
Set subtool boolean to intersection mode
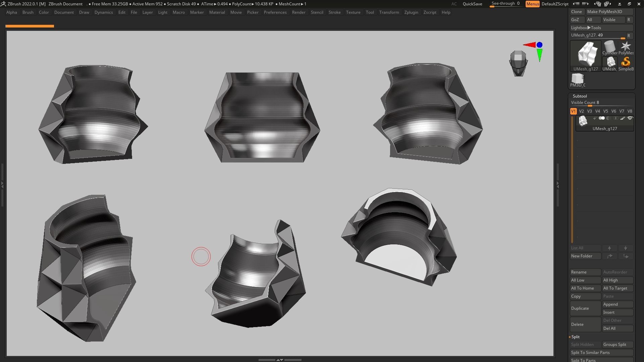click(615, 118)
